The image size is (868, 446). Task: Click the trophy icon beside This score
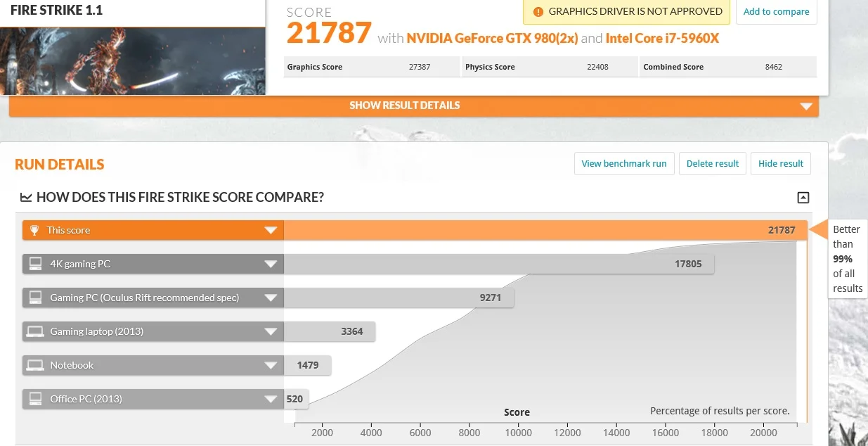coord(34,230)
